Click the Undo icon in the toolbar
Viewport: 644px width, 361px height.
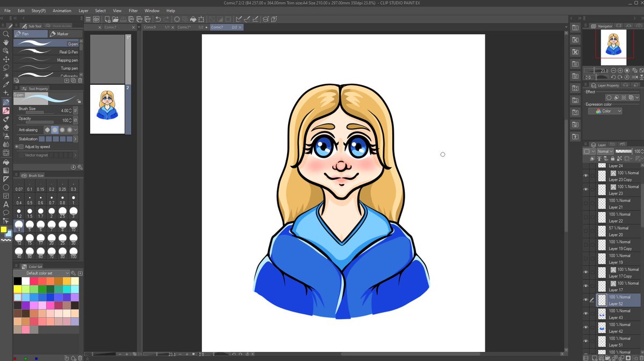pyautogui.click(x=157, y=19)
